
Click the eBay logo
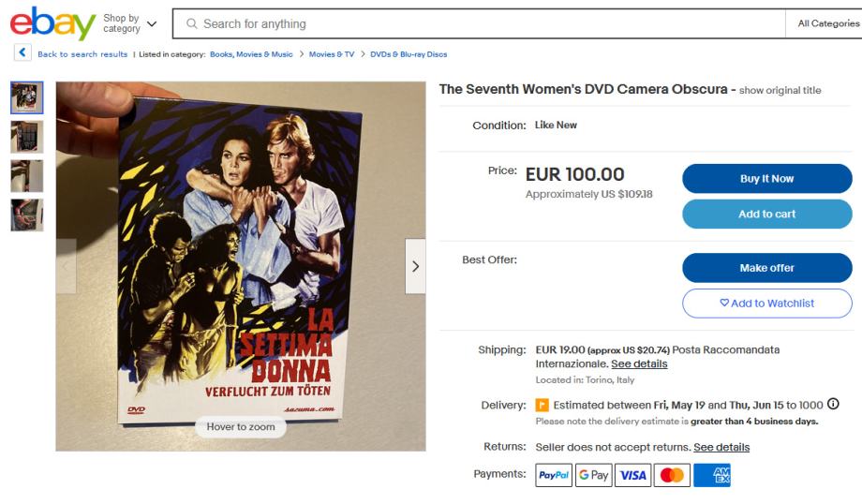click(x=52, y=23)
